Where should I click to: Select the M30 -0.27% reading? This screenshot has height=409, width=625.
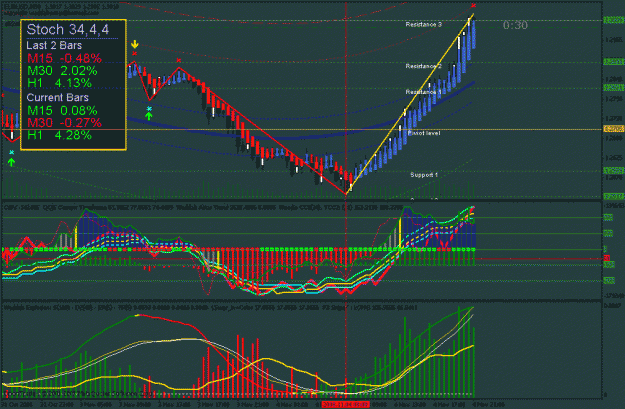[x=64, y=123]
